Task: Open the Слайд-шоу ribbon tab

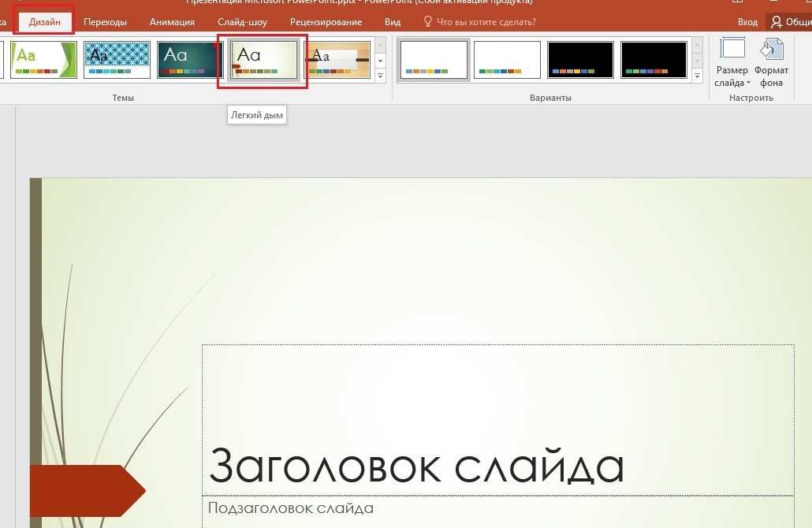Action: tap(241, 21)
